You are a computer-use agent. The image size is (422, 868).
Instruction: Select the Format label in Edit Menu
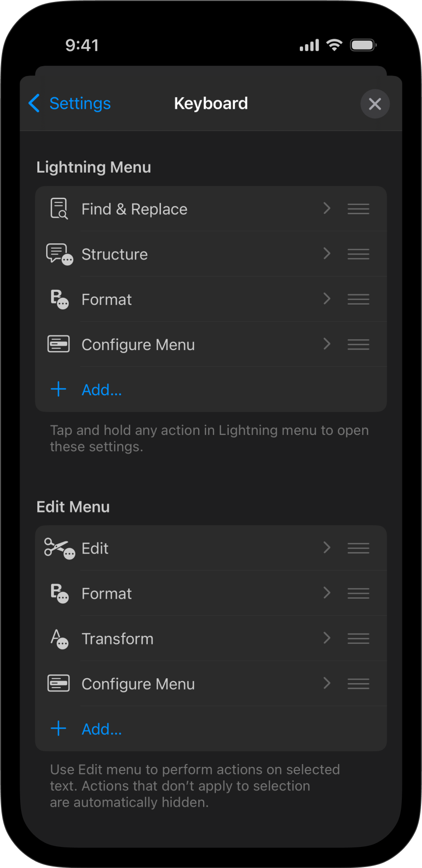(106, 594)
